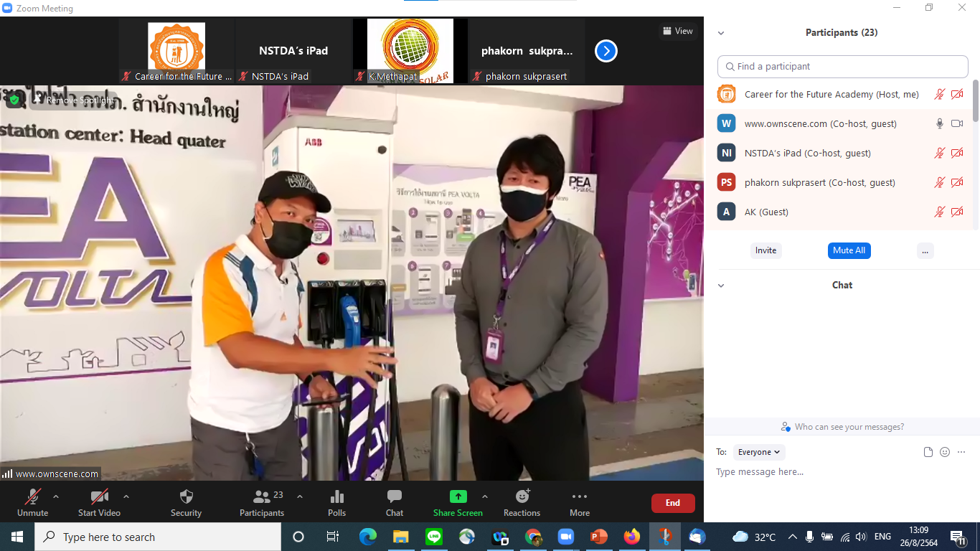Open the emoji picker in chat
980x551 pixels.
pos(945,452)
